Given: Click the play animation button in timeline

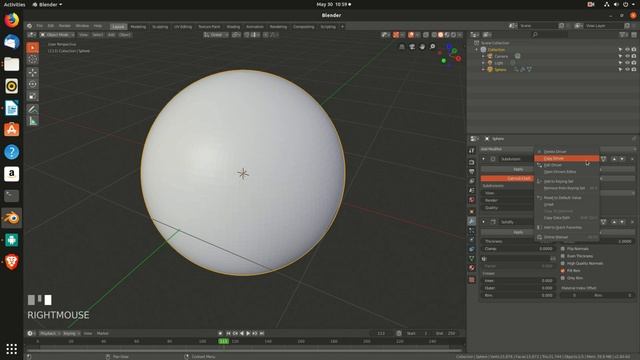Looking at the screenshot, I should pos(248,333).
